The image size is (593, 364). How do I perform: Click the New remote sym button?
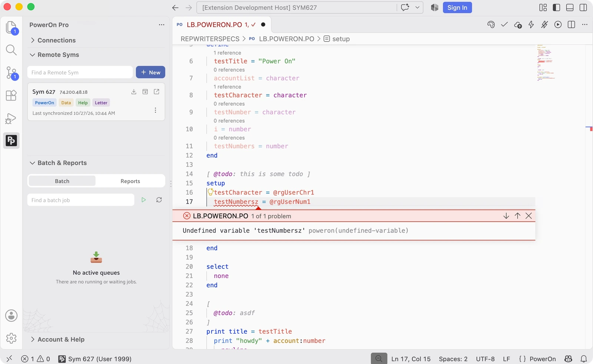(x=150, y=72)
